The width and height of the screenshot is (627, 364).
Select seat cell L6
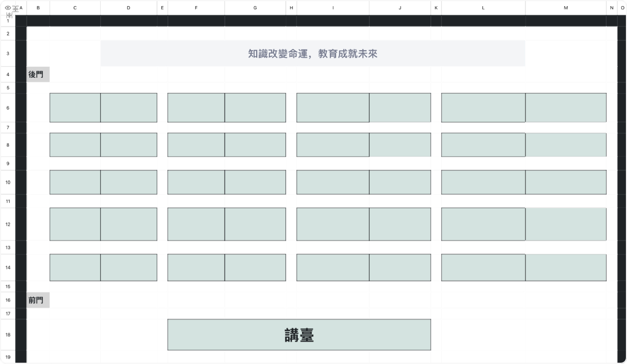(483, 108)
